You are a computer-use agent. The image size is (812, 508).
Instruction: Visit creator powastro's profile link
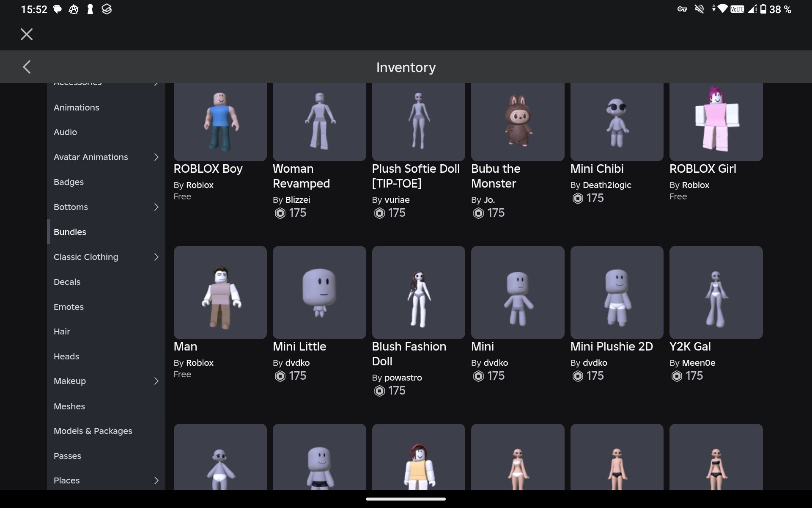(x=403, y=378)
